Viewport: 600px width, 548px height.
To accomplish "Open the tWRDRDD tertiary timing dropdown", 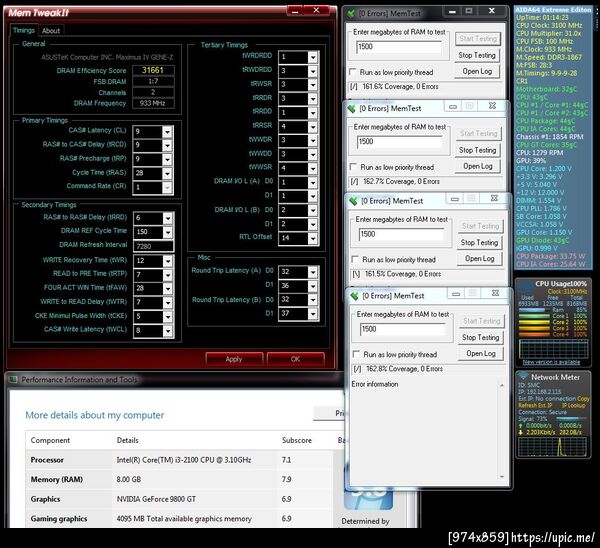I will tap(313, 57).
